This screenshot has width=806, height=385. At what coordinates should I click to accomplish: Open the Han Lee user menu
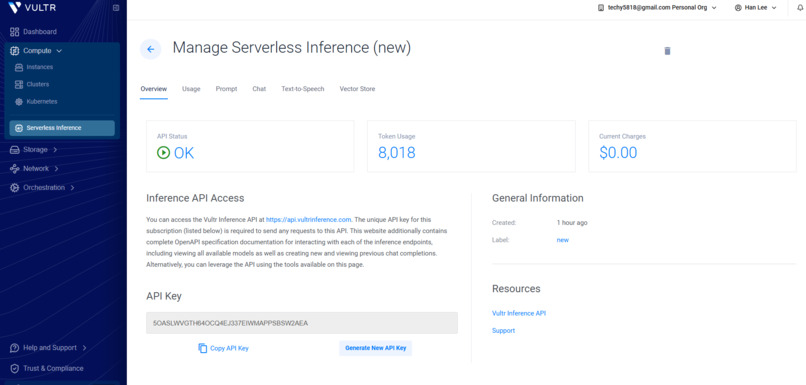[x=756, y=8]
